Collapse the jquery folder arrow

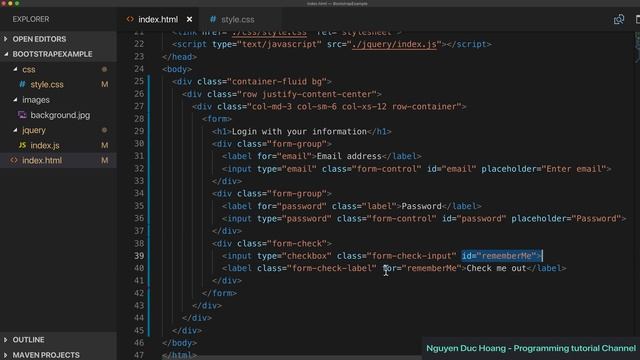15,130
